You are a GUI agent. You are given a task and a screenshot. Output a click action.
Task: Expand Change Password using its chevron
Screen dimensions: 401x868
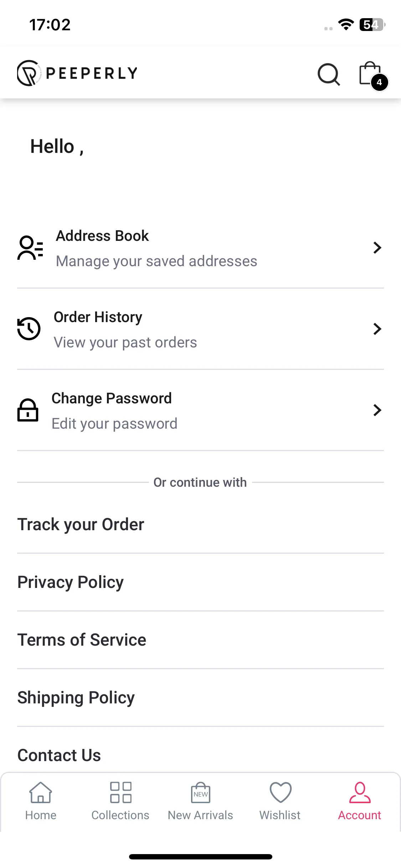377,410
